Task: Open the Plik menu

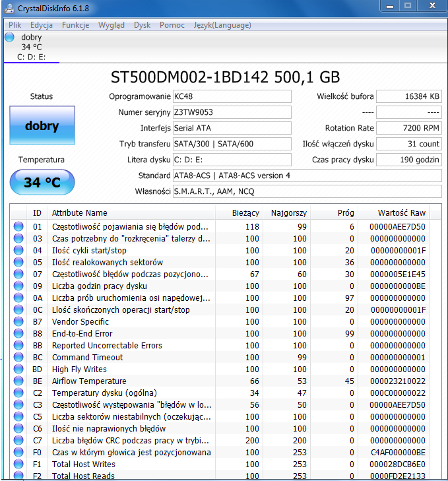Action: point(15,25)
